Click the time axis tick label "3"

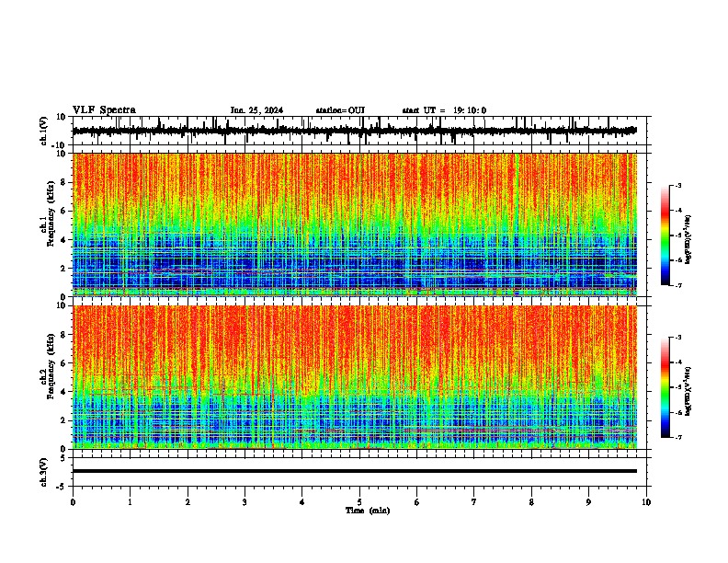coord(245,502)
